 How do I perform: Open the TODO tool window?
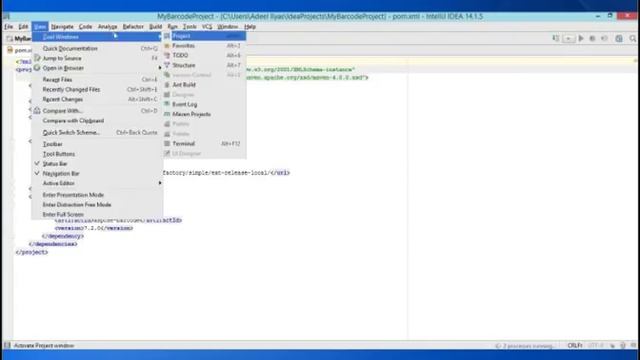tap(180, 56)
